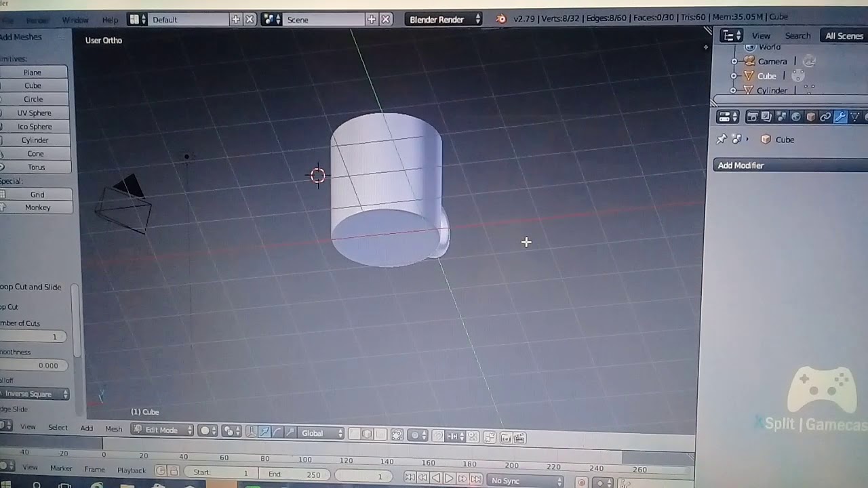This screenshot has width=868, height=488.
Task: Click the pin icon beside Cube breadcrumb
Action: 721,139
